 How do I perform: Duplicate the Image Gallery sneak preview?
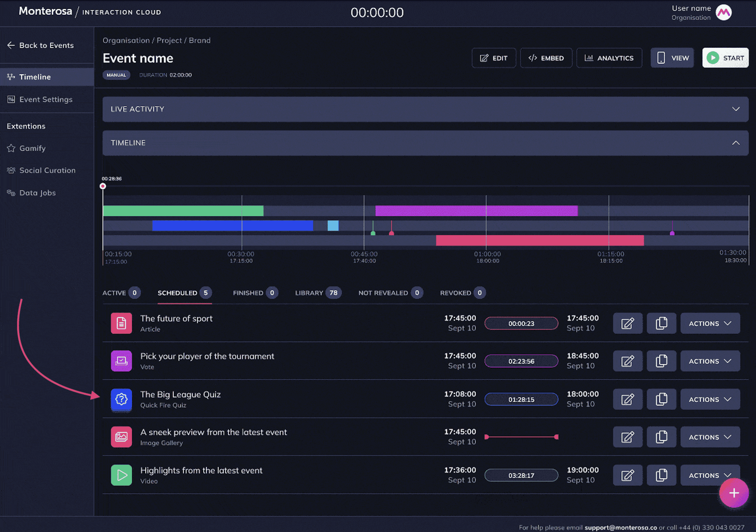[661, 437]
